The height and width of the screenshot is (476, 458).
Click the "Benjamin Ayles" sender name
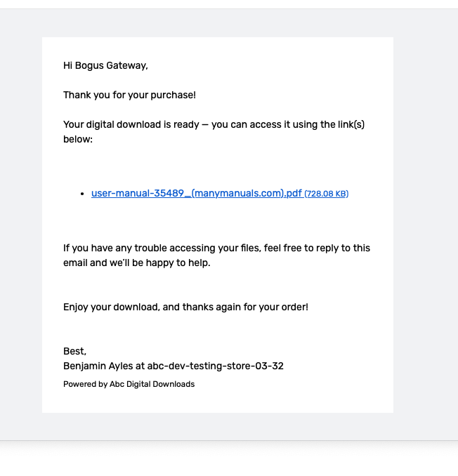point(98,366)
